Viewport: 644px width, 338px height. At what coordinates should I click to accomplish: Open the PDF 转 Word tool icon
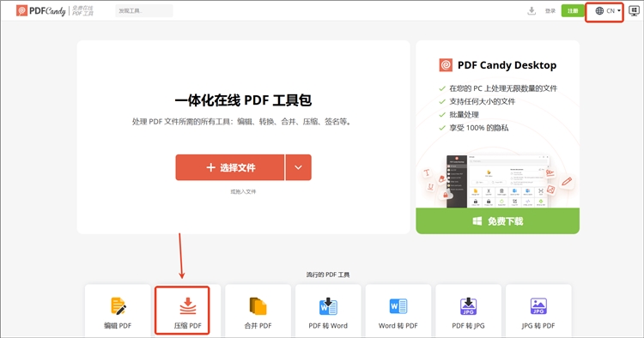coord(328,306)
